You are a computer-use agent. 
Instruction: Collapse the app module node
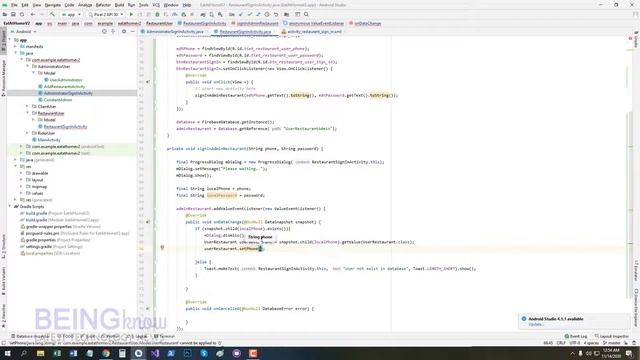tap(10, 40)
